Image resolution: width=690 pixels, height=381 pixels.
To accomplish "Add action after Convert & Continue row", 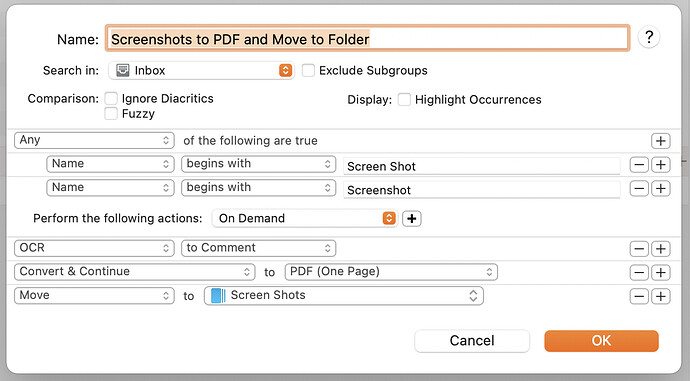I will click(661, 273).
